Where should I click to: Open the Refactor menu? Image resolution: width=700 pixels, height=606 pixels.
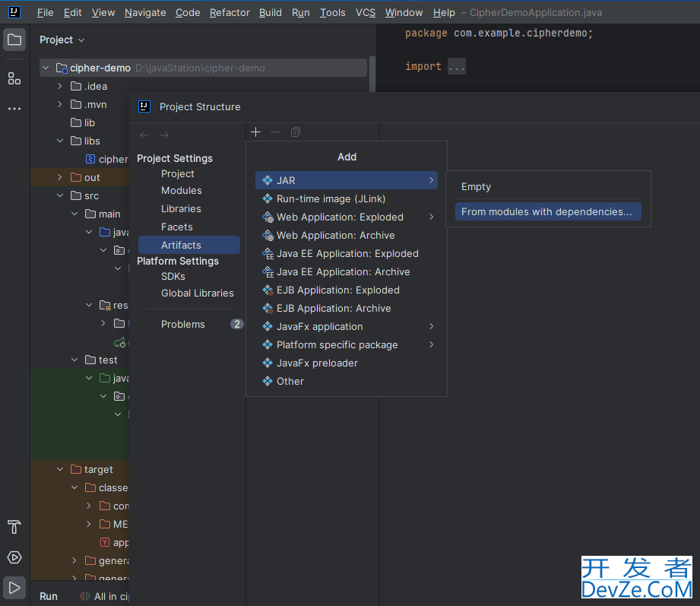(x=230, y=12)
